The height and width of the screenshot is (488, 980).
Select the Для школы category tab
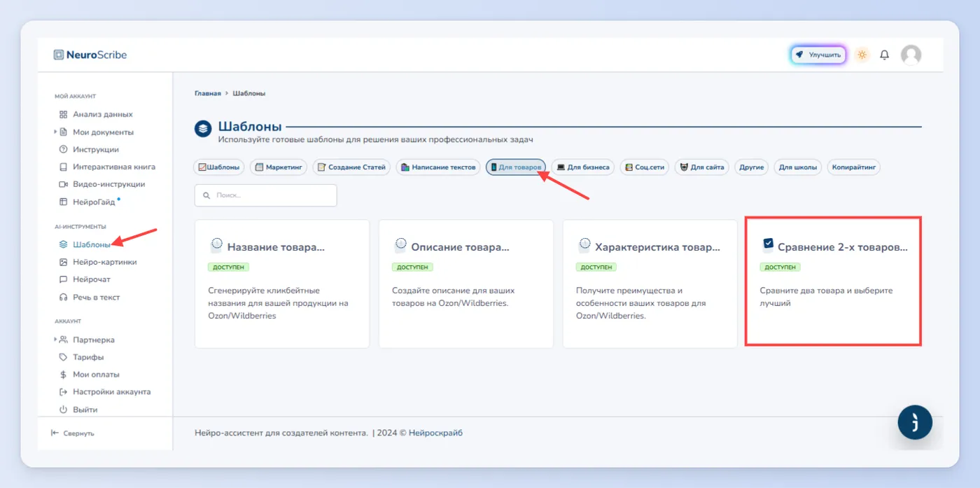[798, 167]
